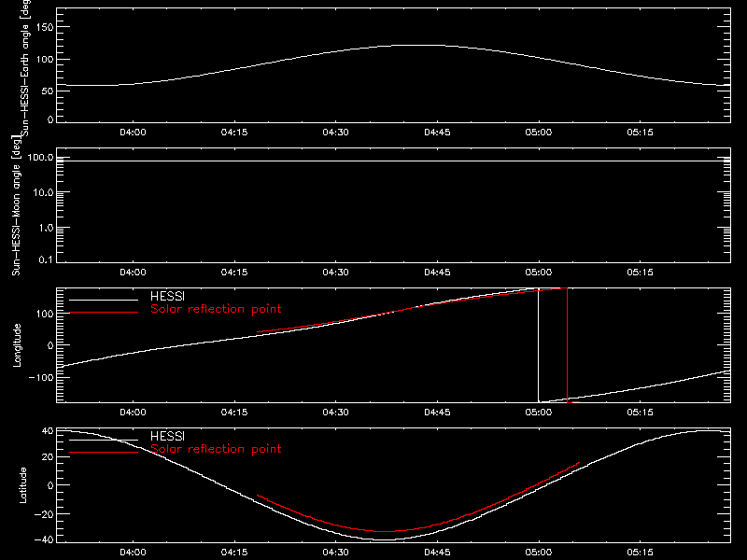The width and height of the screenshot is (747, 560).
Task: Click 05:15 time label under Longitude plot
Action: click(640, 413)
